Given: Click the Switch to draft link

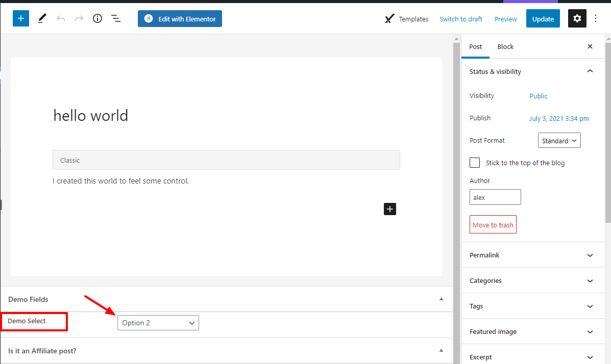Looking at the screenshot, I should 460,19.
